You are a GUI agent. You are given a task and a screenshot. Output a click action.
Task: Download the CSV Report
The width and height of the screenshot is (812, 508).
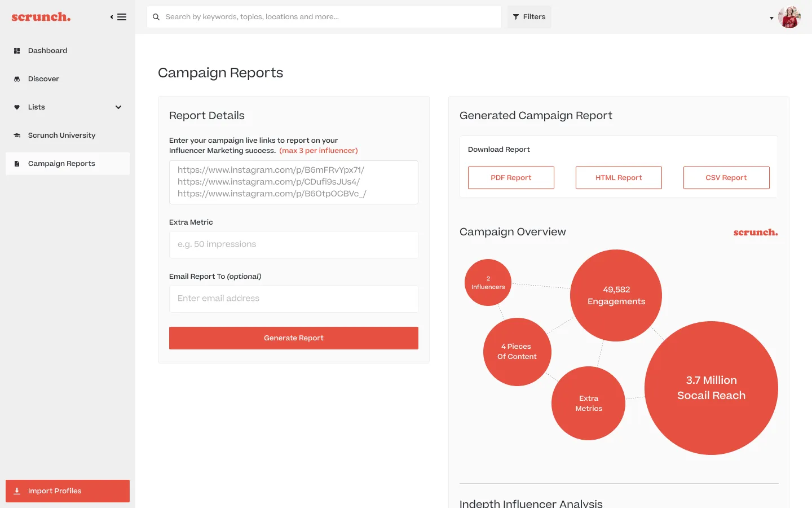pos(726,178)
